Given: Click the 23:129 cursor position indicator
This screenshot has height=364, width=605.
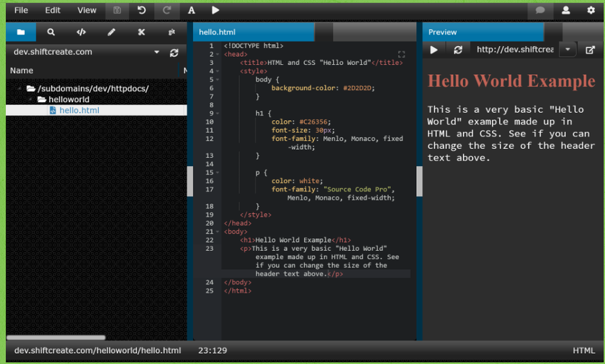Looking at the screenshot, I should (212, 351).
